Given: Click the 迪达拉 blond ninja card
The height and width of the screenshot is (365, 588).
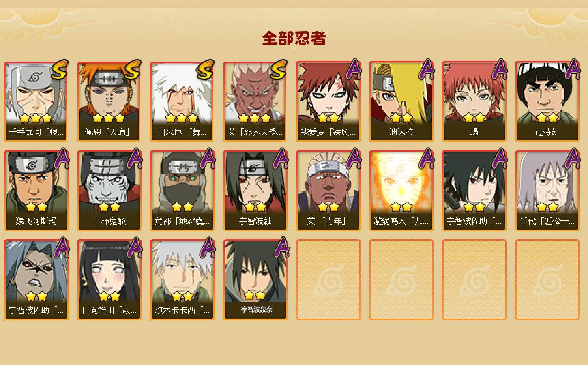Looking at the screenshot, I should pos(401,101).
